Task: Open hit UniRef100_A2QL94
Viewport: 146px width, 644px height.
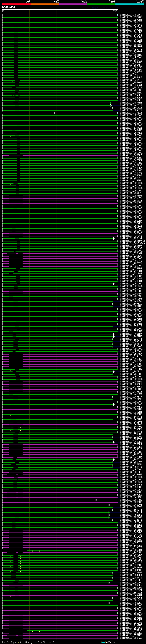Action: click(x=131, y=239)
